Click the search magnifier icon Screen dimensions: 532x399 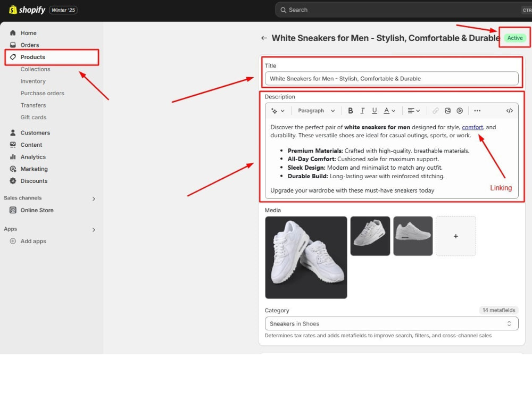(283, 10)
